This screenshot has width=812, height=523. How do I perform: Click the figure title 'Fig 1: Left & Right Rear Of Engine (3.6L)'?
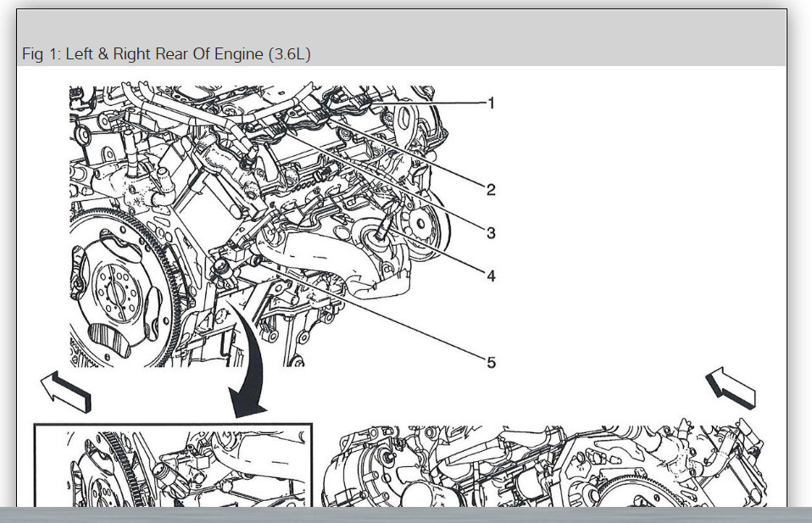pos(166,54)
